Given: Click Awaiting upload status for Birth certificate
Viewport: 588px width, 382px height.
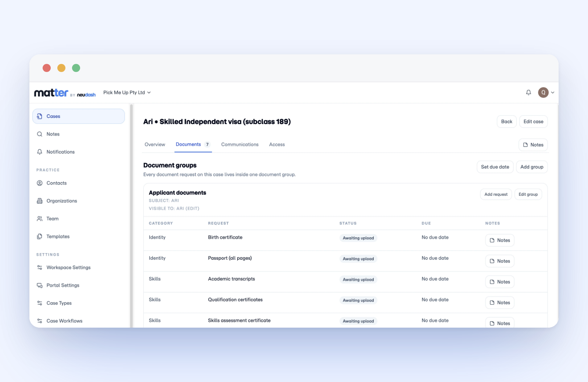Looking at the screenshot, I should [x=358, y=238].
